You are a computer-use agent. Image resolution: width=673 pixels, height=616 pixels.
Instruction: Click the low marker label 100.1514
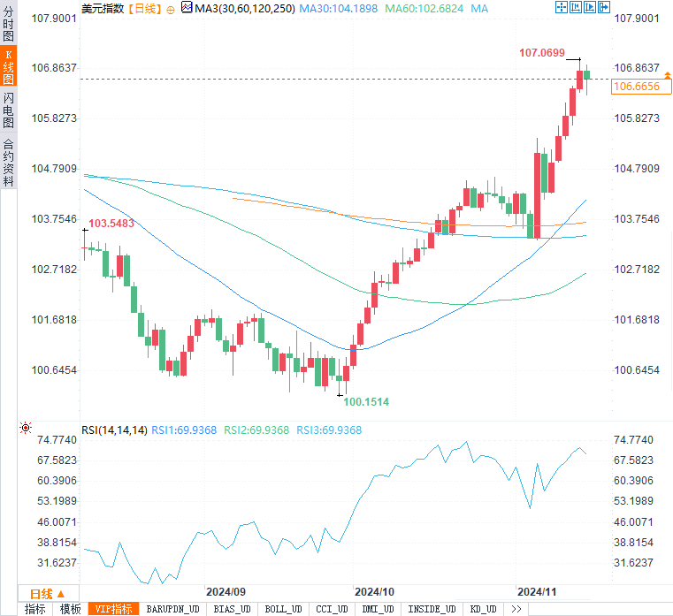pos(366,402)
